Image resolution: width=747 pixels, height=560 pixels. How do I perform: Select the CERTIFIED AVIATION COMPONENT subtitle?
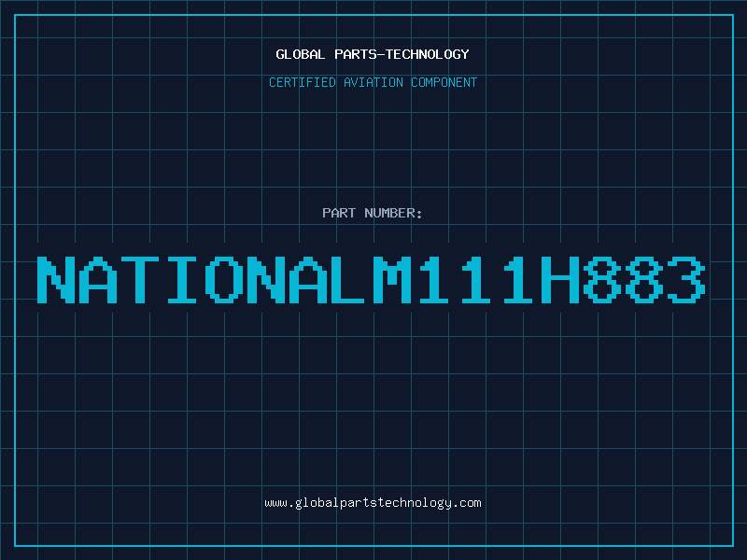click(x=373, y=82)
